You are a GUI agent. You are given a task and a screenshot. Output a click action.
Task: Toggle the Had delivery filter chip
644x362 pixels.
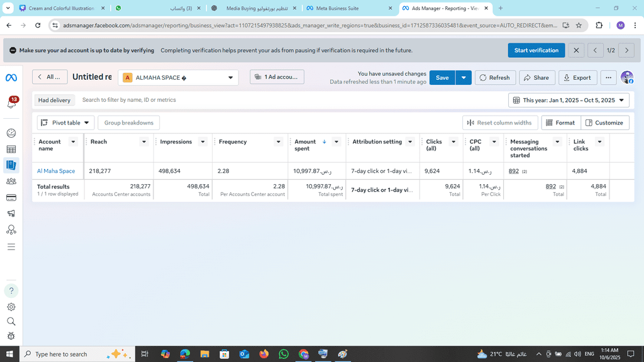point(54,100)
